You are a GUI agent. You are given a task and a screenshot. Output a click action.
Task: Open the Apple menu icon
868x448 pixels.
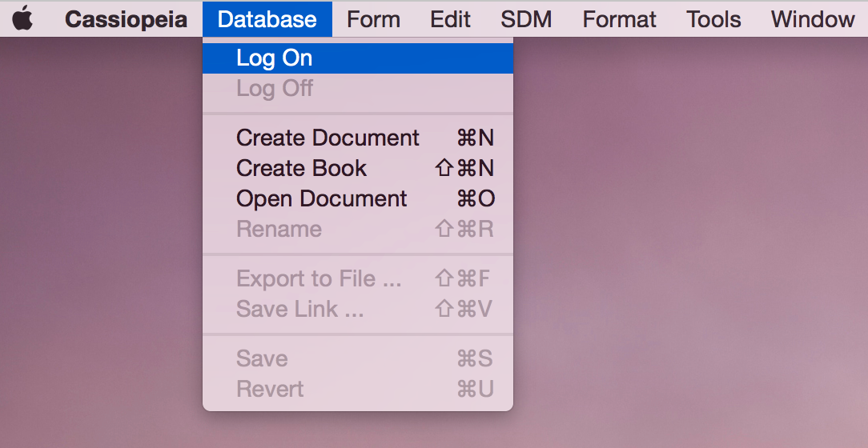coord(22,19)
